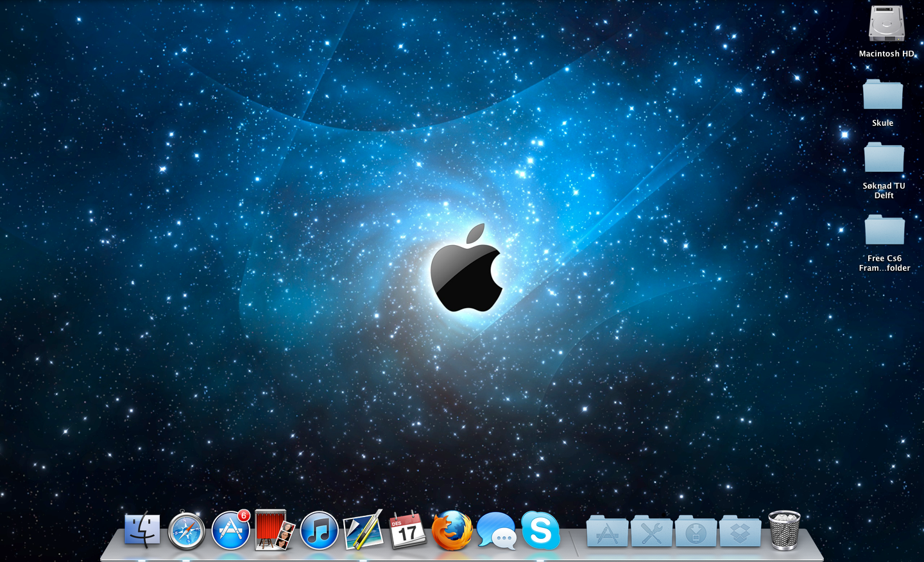Click the "Skule" folder name text
Screen dimensions: 924x562
pyautogui.click(x=882, y=123)
